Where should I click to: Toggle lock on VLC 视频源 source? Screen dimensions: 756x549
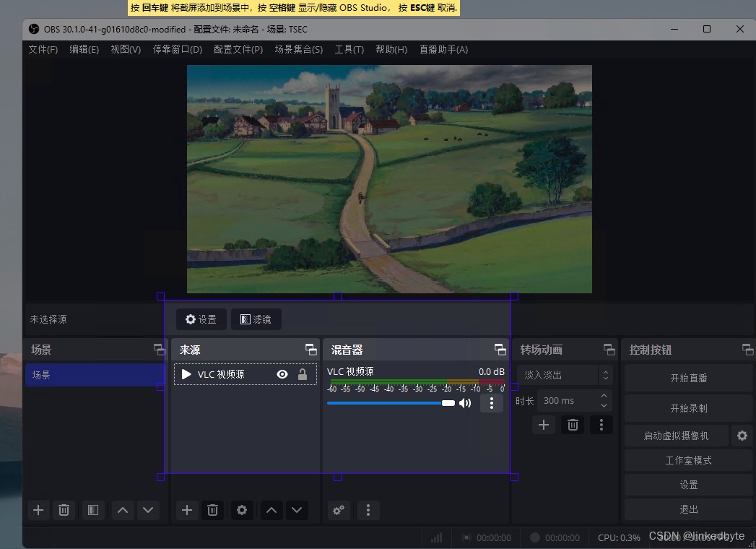point(303,374)
